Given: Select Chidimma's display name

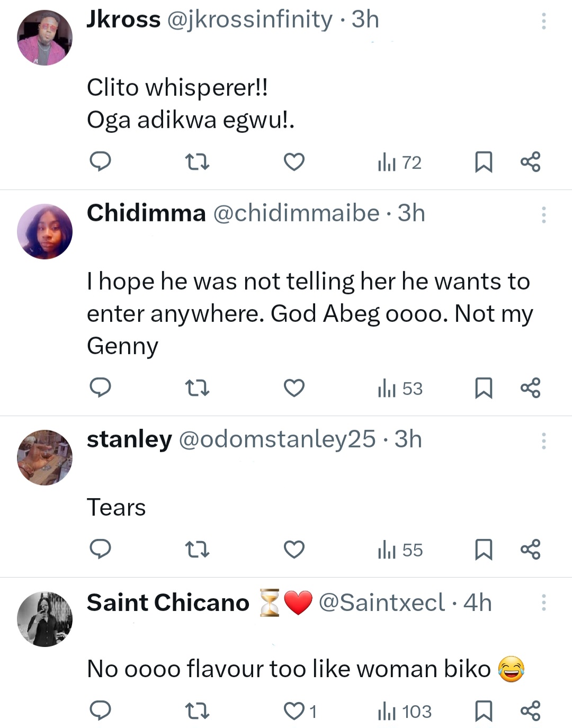Looking at the screenshot, I should pyautogui.click(x=146, y=213).
